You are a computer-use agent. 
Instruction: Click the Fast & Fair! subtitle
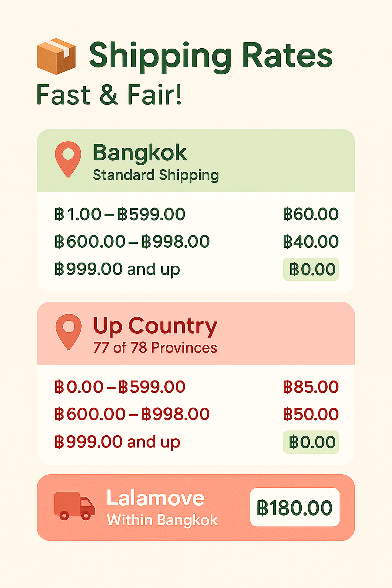(x=109, y=95)
